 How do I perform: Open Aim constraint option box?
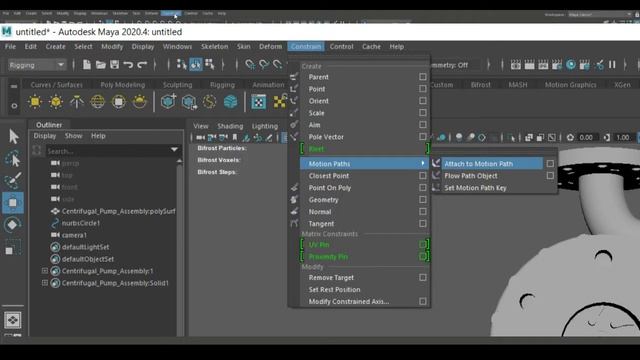423,124
